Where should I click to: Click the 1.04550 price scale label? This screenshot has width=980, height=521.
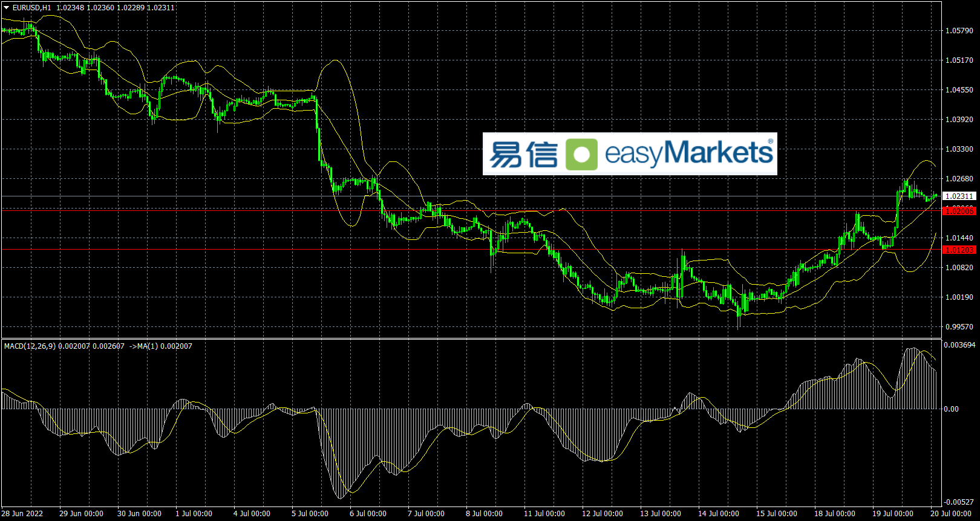tap(959, 90)
